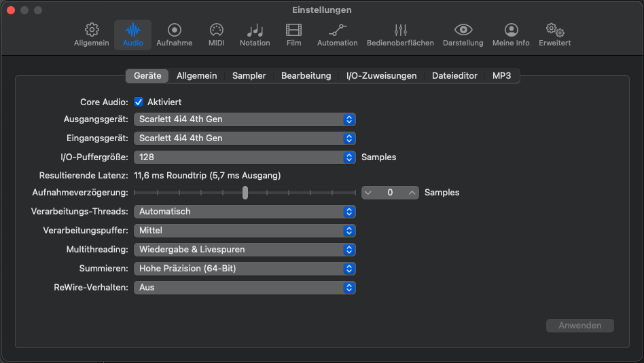Viewport: 644px width, 363px height.
Task: Click the Anwenden button
Action: (x=579, y=326)
